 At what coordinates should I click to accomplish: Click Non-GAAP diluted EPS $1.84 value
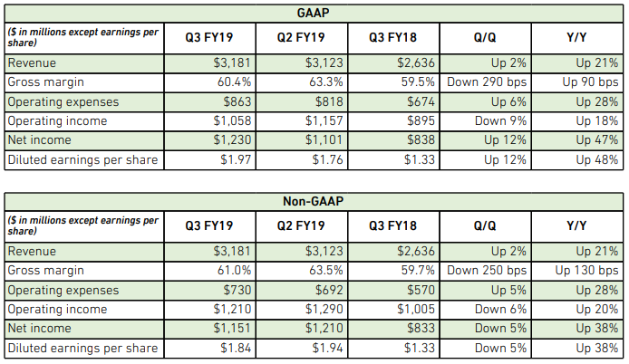[235, 348]
